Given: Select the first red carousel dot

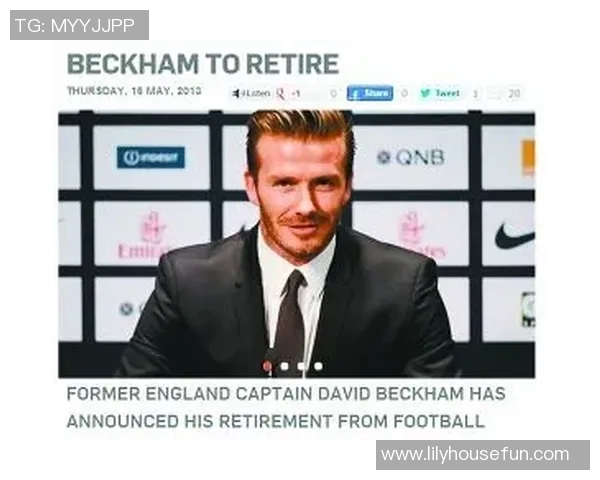Looking at the screenshot, I should 267,366.
